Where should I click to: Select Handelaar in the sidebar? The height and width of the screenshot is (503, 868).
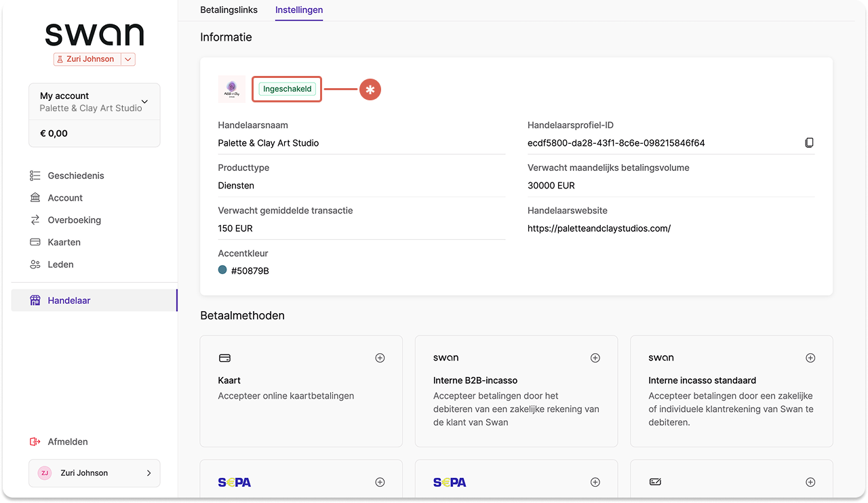pyautogui.click(x=94, y=300)
